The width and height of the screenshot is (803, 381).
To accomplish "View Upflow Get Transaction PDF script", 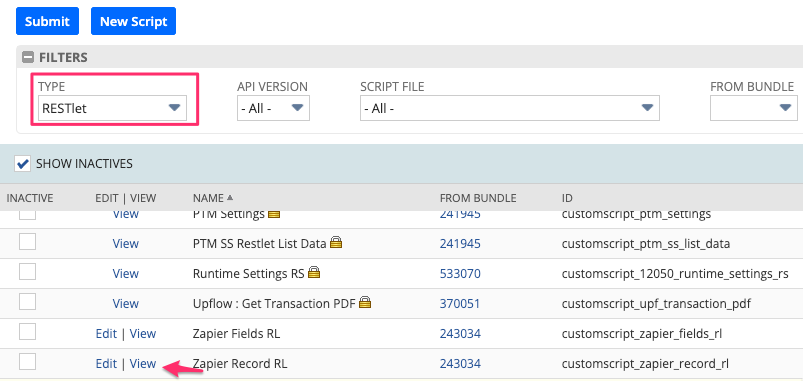I will pos(125,304).
